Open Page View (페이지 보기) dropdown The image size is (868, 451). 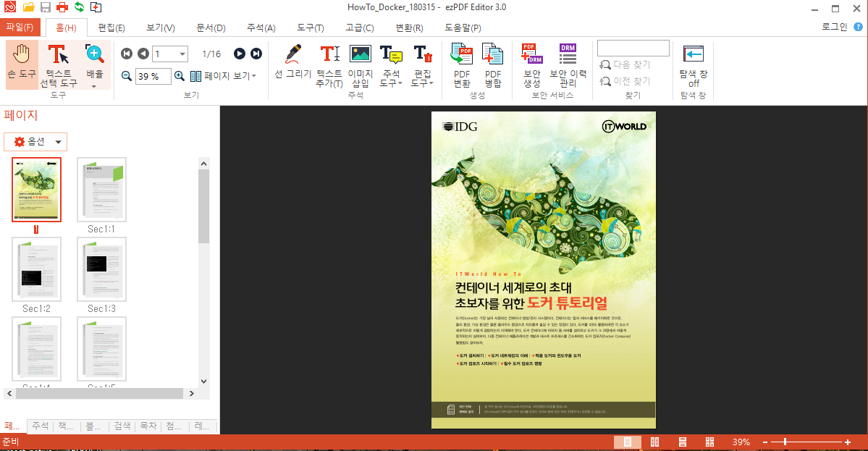[x=224, y=76]
